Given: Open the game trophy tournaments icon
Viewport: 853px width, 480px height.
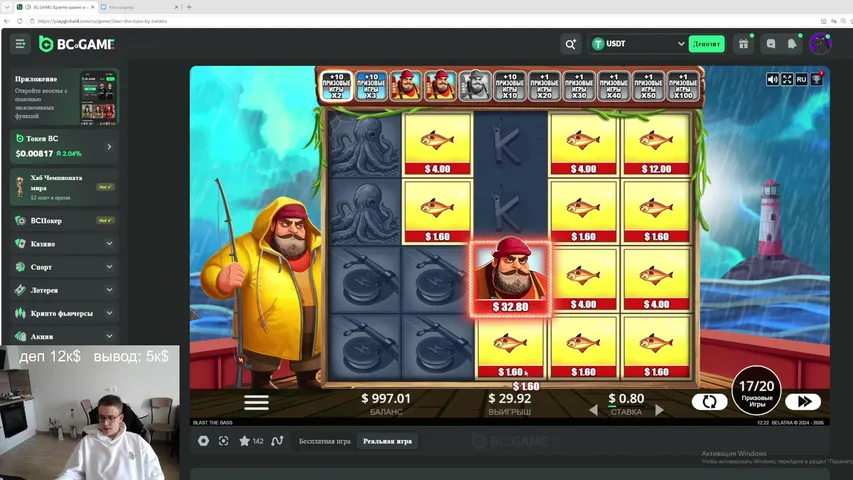Looking at the screenshot, I should [816, 79].
